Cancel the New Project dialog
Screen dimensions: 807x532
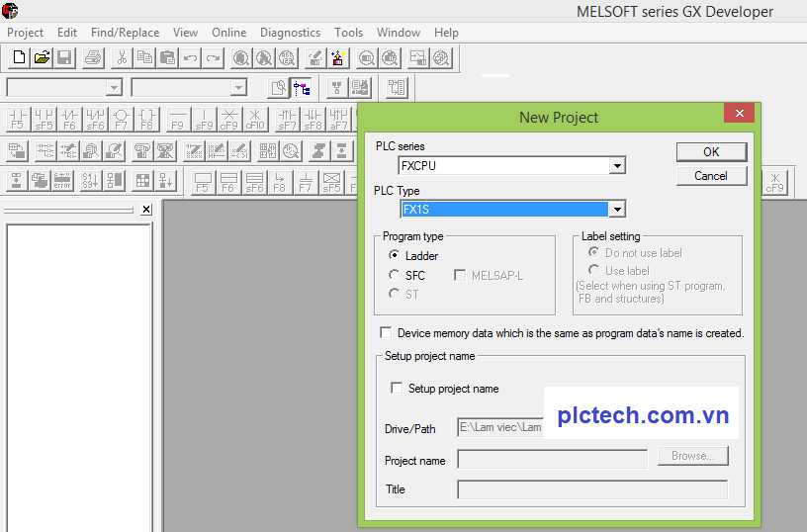pyautogui.click(x=711, y=176)
